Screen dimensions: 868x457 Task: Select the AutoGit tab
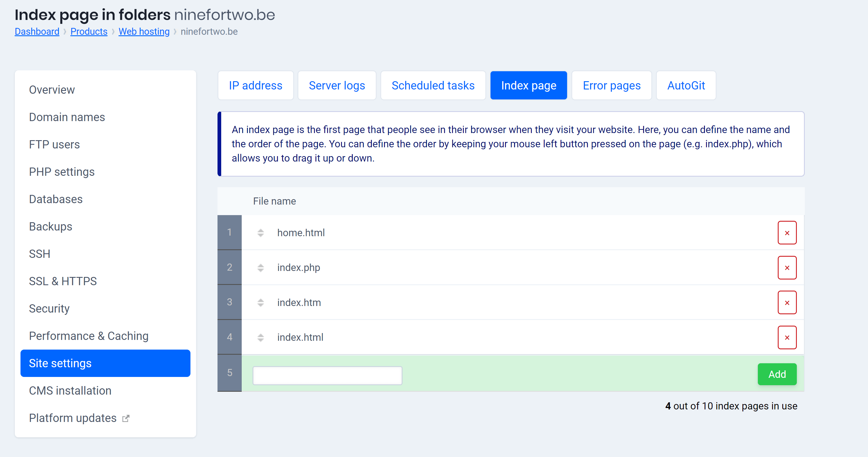pyautogui.click(x=686, y=86)
